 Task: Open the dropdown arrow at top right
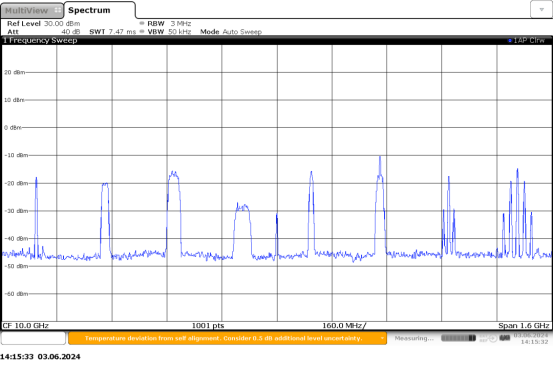[541, 10]
